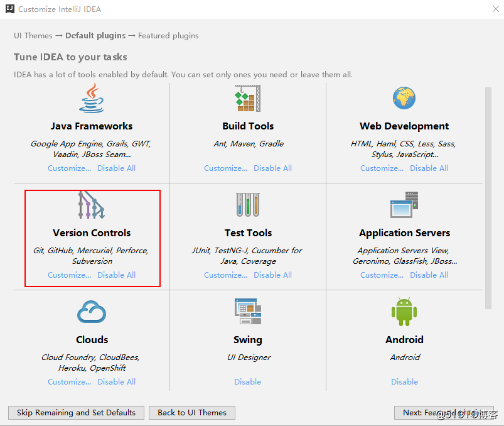This screenshot has height=426, width=504.
Task: Click Skip Remaining and Set Defaults button
Action: [76, 412]
